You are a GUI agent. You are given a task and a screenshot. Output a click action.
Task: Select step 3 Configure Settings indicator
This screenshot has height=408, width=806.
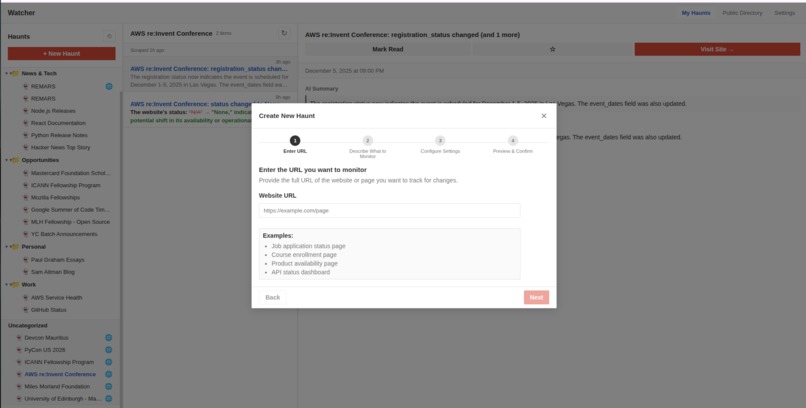point(440,144)
